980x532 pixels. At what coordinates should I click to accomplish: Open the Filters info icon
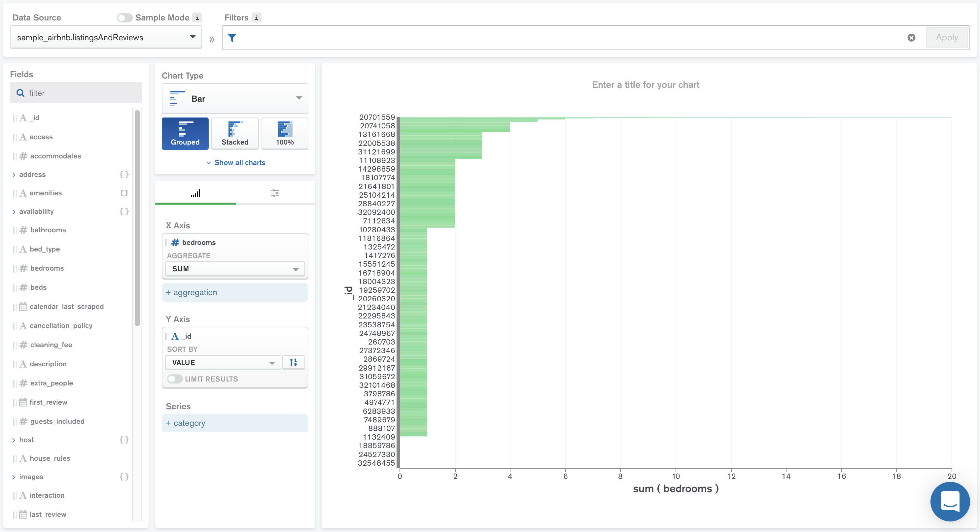pyautogui.click(x=257, y=17)
